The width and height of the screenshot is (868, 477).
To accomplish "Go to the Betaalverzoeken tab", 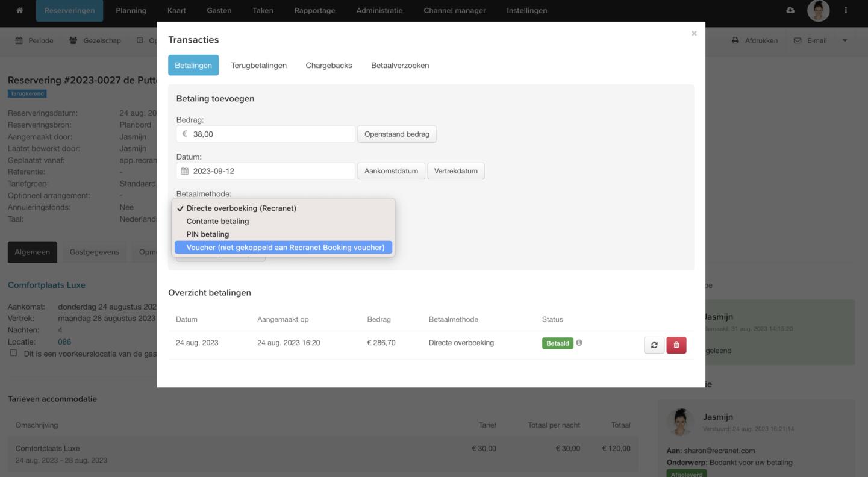I will point(400,66).
